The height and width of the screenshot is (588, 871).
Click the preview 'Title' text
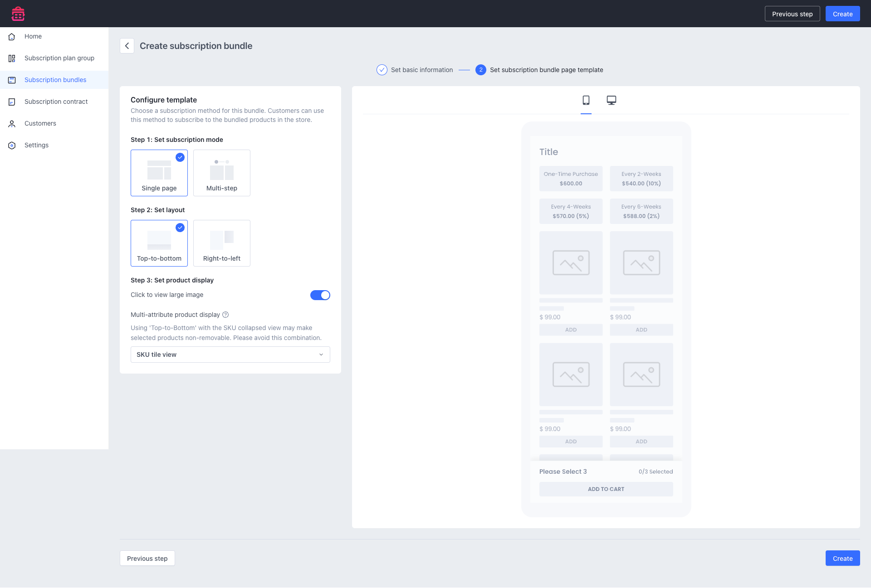click(x=548, y=152)
